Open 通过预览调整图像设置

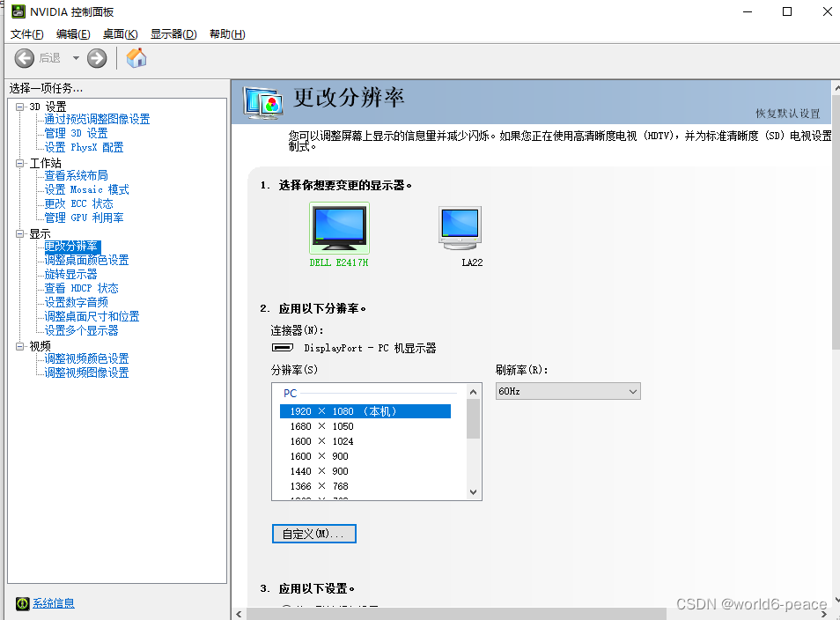pos(97,119)
